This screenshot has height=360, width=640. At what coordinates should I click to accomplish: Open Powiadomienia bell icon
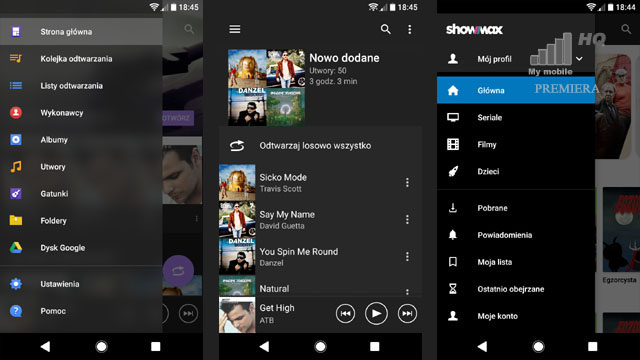coord(453,235)
